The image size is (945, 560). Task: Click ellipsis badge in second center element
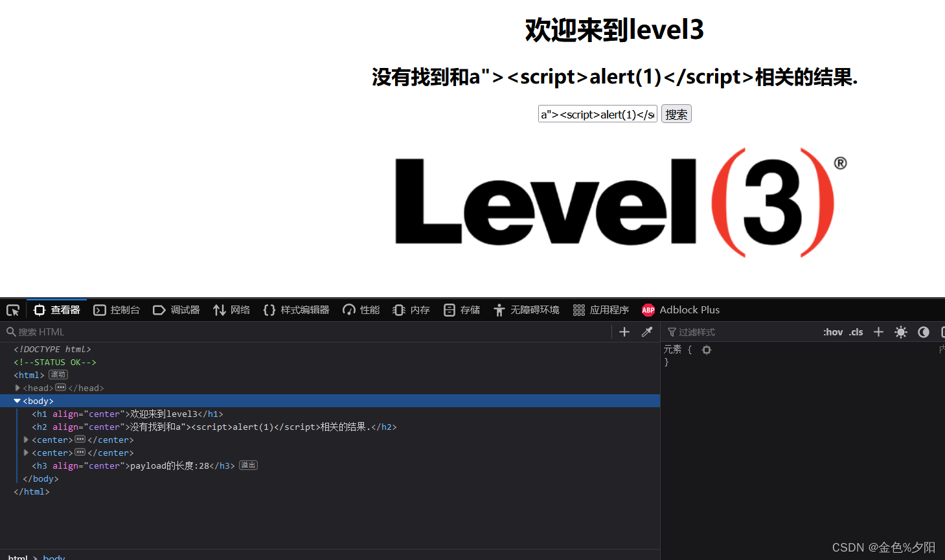(80, 452)
